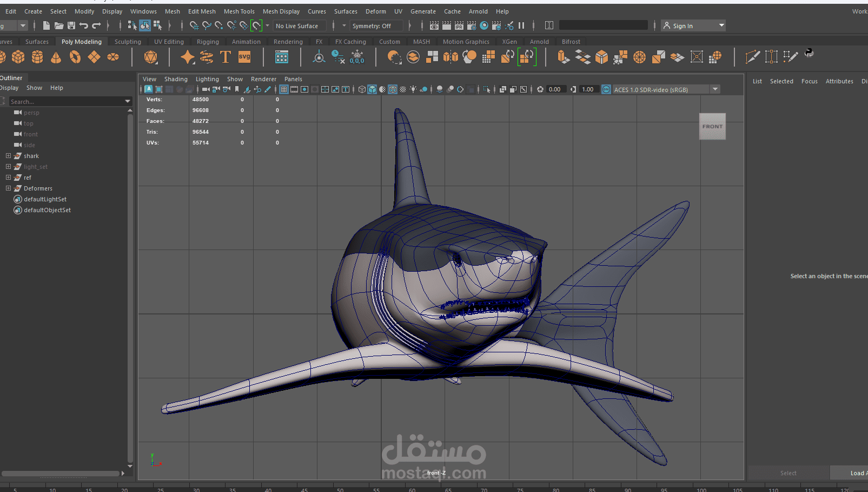The height and width of the screenshot is (492, 868).
Task: Pause viewport with the pause icon
Action: click(x=521, y=25)
